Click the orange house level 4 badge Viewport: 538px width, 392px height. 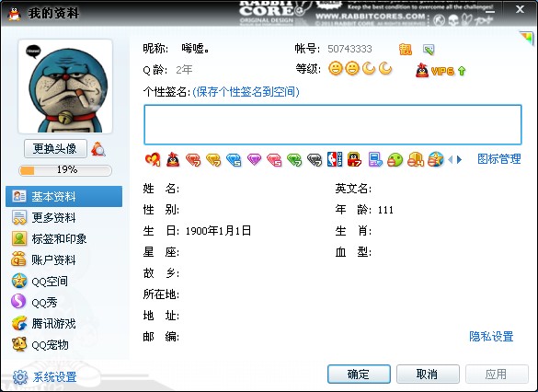[x=416, y=159]
